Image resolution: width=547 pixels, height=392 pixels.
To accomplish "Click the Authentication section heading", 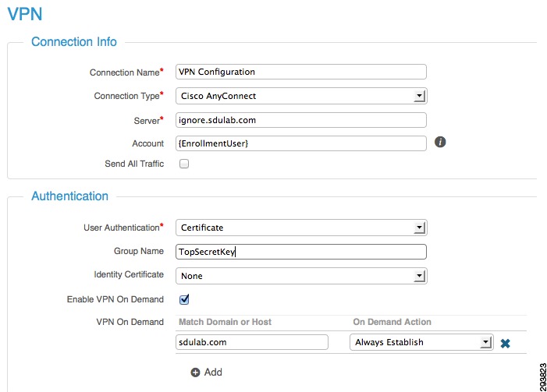I will click(x=69, y=196).
